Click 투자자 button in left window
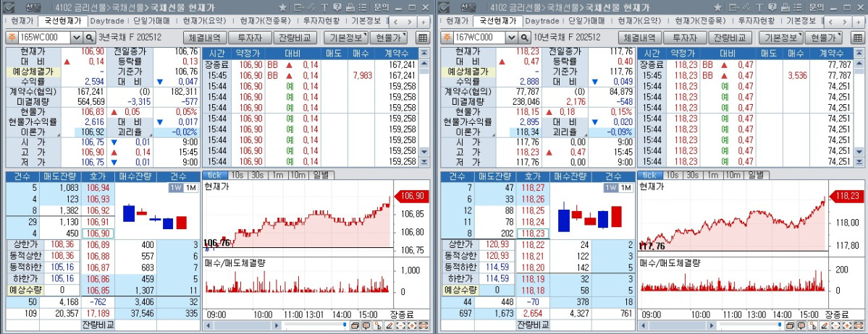This screenshot has height=334, width=868. click(250, 38)
